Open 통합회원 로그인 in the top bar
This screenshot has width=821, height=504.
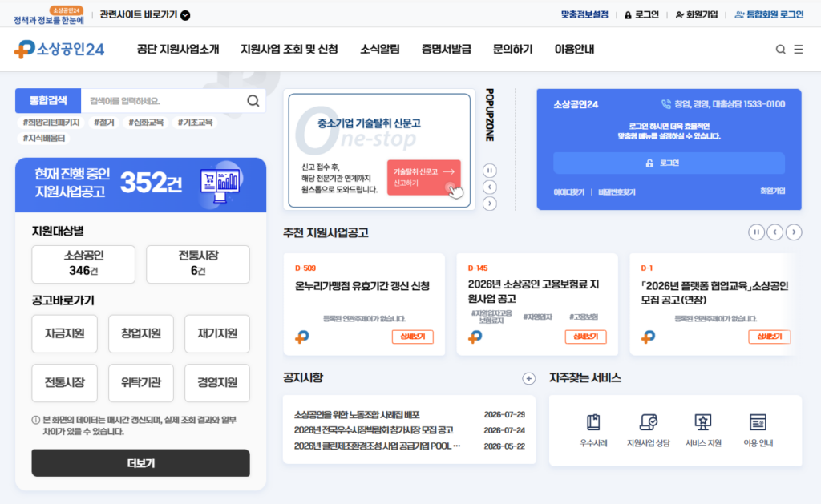point(769,14)
